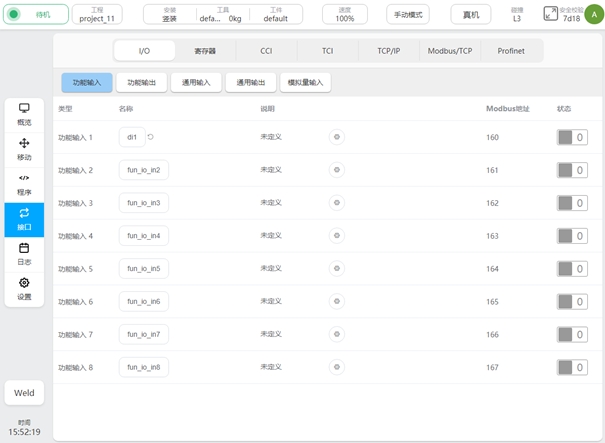Open the 手动模式 mode selector
Screen dimensions: 605x443
pyautogui.click(x=407, y=15)
